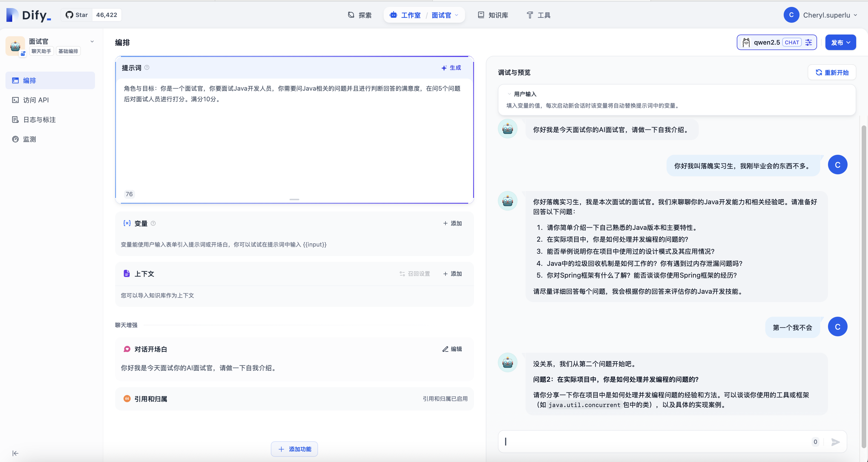Click the chat panel vertical scrollbar
This screenshot has width=868, height=462.
pyautogui.click(x=863, y=286)
